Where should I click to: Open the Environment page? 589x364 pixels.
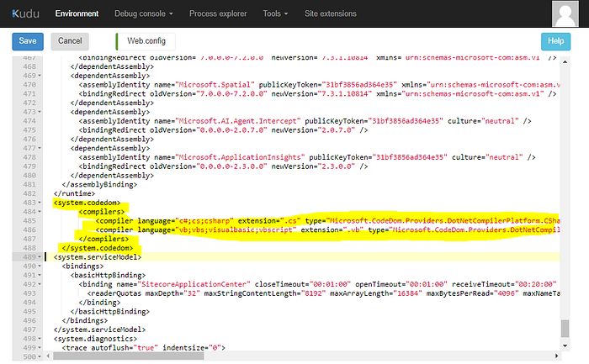click(77, 13)
